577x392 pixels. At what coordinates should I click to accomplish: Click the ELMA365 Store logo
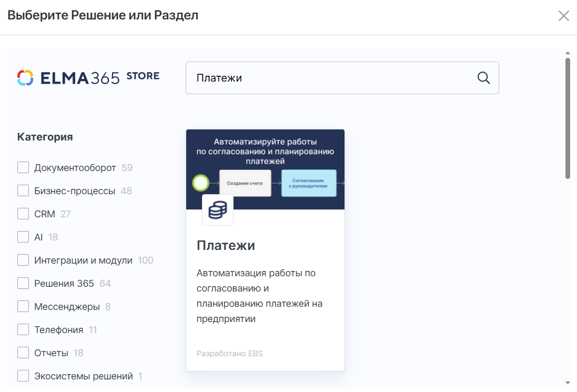tap(88, 78)
